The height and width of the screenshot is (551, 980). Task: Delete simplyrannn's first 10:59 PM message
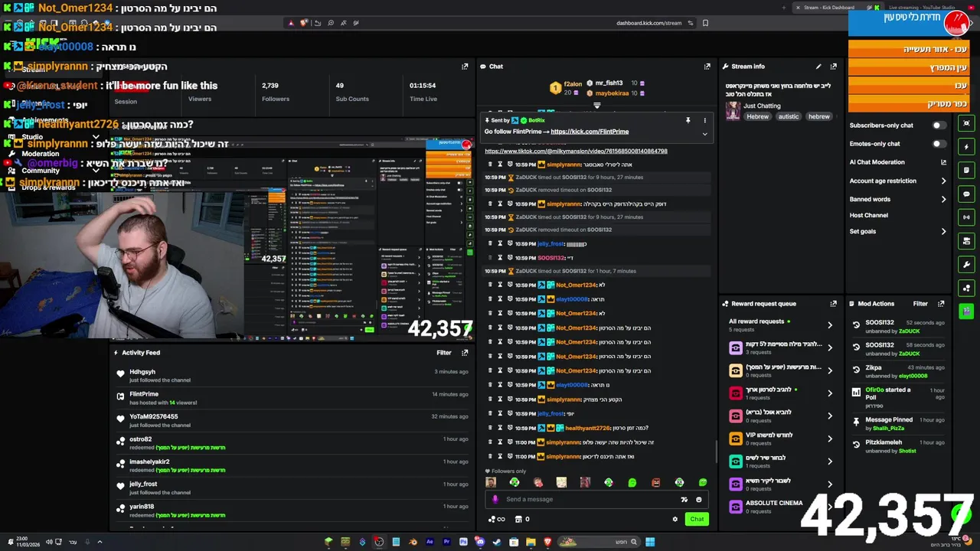point(490,164)
